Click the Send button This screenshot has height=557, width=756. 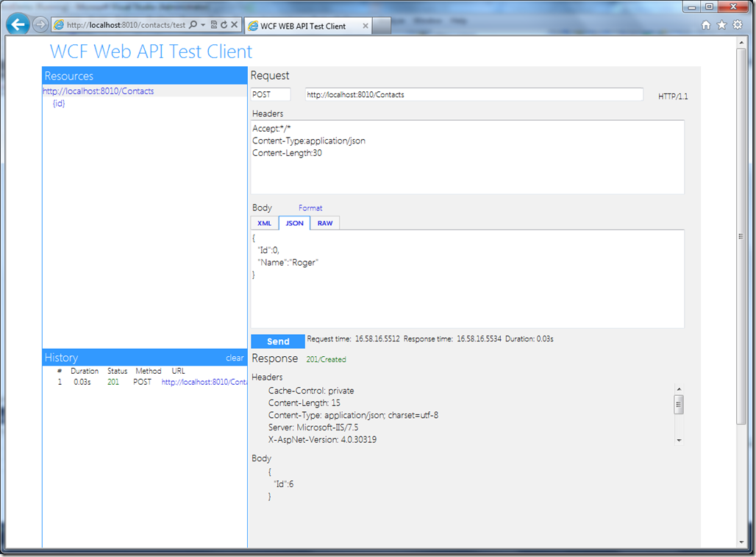click(x=278, y=341)
